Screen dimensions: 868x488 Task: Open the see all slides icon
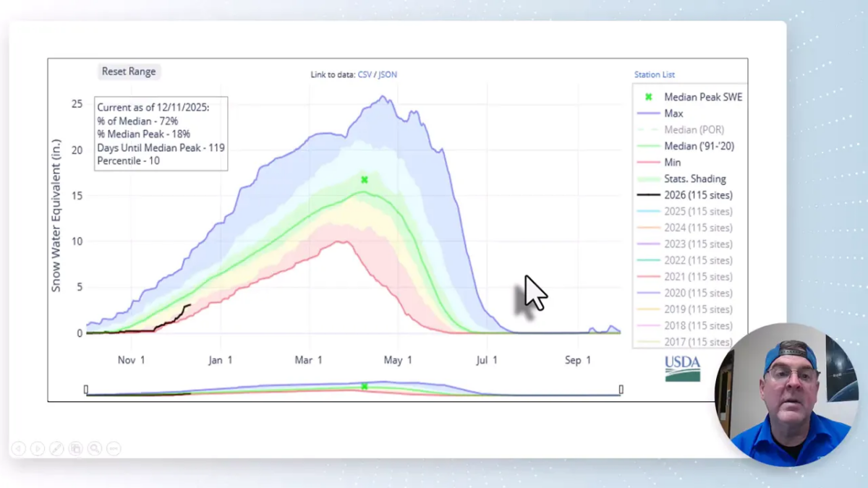coord(75,449)
